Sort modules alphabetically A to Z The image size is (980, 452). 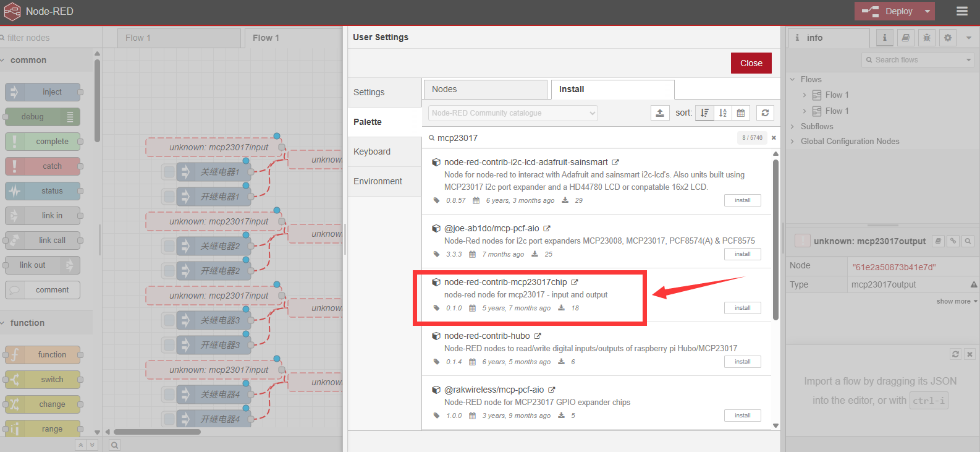[x=723, y=113]
